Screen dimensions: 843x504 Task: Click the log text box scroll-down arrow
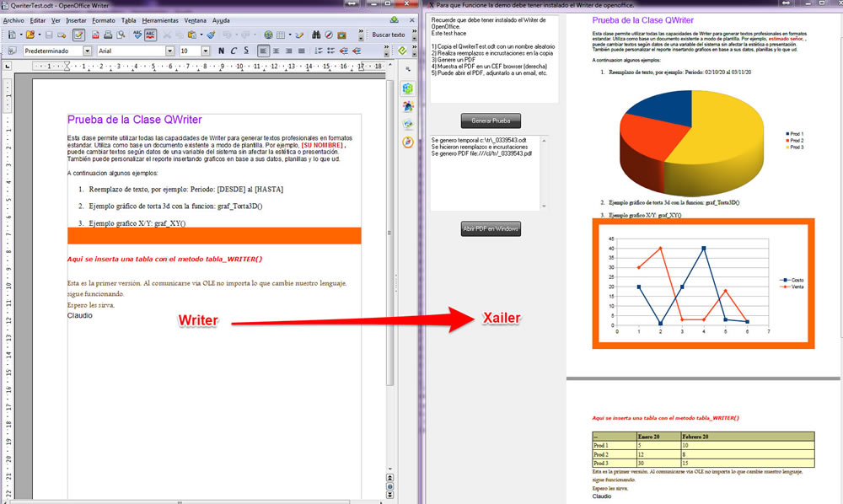[x=544, y=206]
